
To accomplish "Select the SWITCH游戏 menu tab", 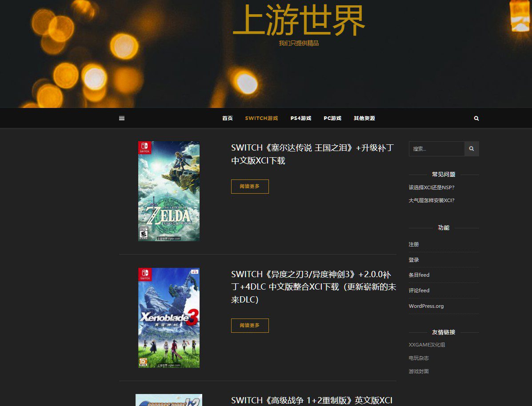I will [x=261, y=118].
